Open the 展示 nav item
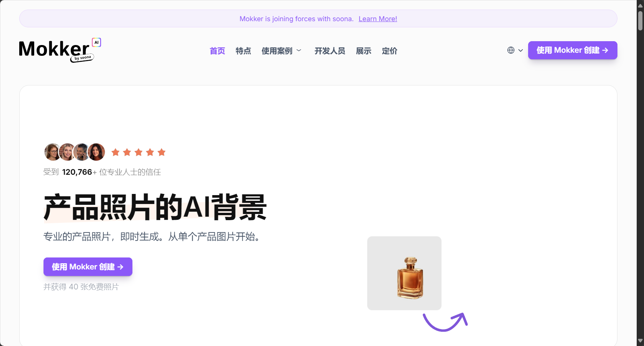The image size is (644, 346). click(363, 51)
